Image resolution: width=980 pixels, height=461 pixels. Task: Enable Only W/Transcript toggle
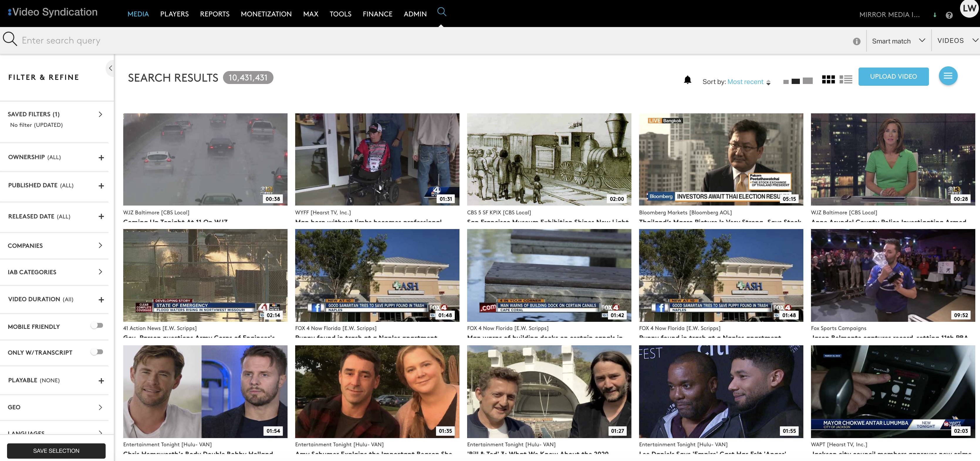(x=97, y=352)
